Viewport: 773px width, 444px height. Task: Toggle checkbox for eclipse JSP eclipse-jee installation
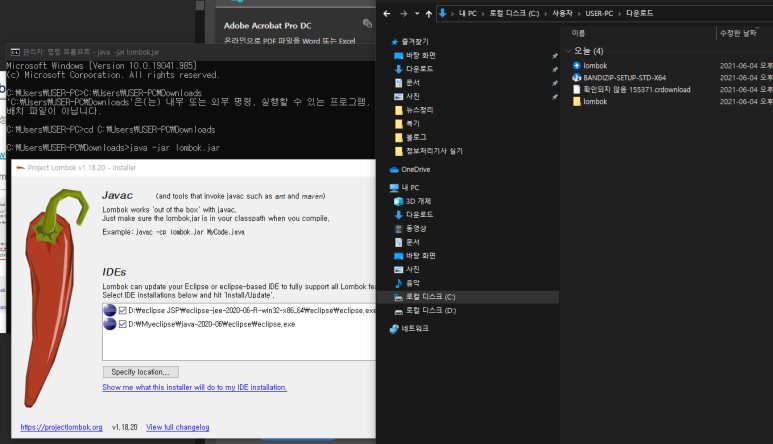pyautogui.click(x=123, y=310)
